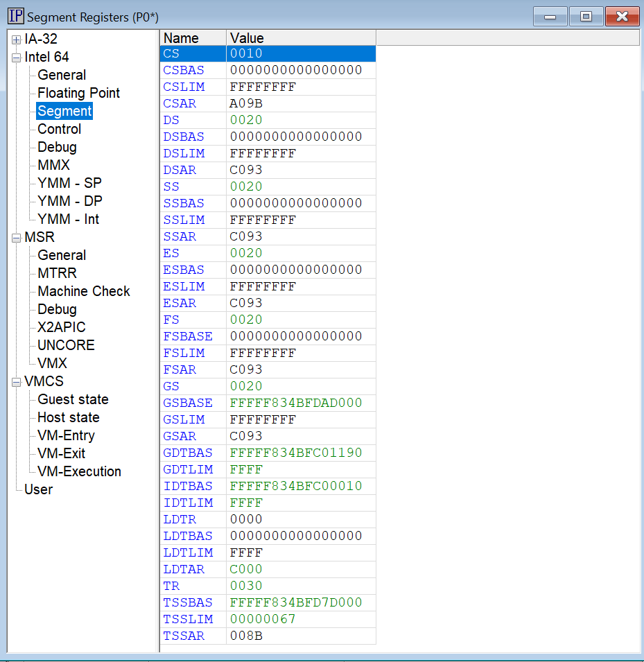The height and width of the screenshot is (662, 644).
Task: Open Floating Point registers
Action: (78, 93)
